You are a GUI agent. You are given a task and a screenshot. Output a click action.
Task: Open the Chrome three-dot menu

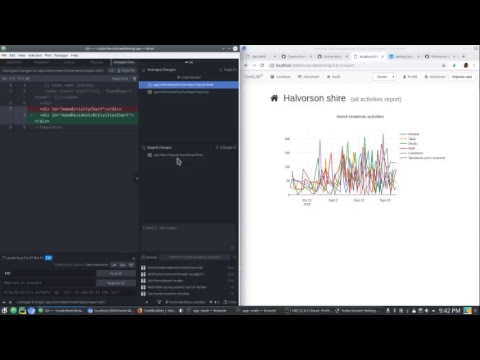pos(474,65)
